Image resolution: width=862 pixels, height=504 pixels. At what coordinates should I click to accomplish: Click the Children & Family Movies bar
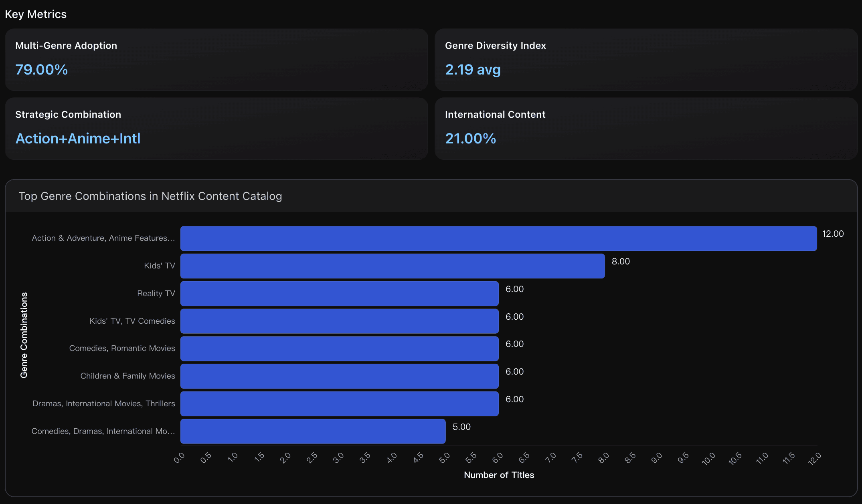[339, 376]
